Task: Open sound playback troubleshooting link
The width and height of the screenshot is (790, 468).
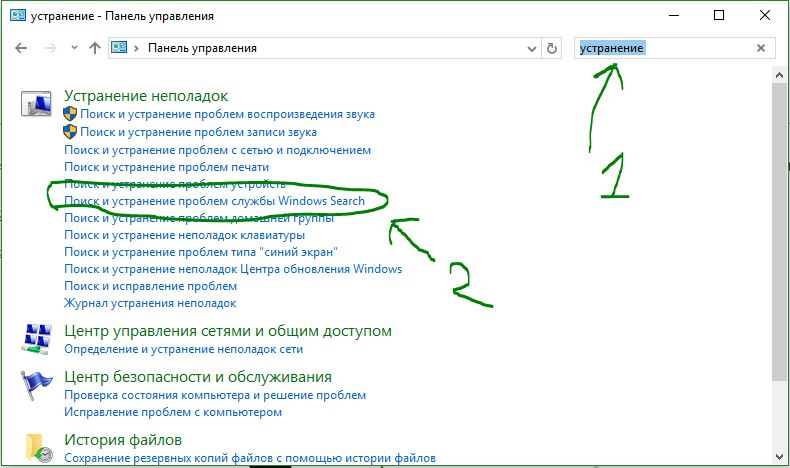Action: pyautogui.click(x=227, y=114)
